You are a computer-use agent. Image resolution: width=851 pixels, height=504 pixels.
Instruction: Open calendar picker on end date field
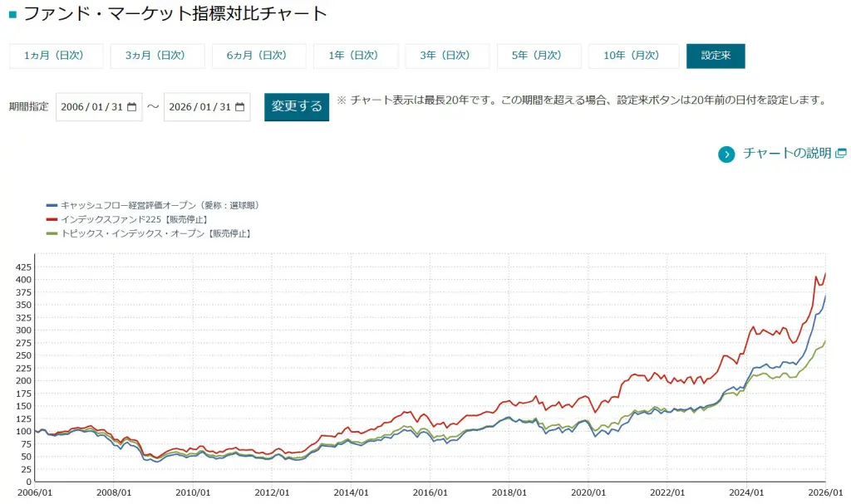click(239, 107)
